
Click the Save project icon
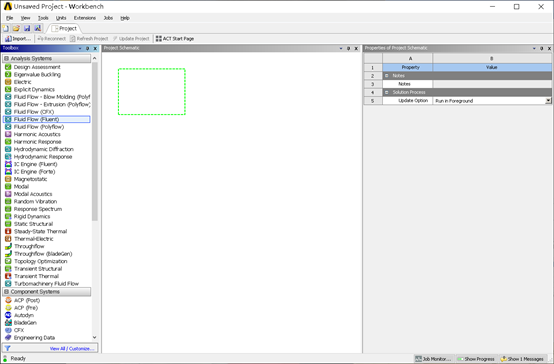(27, 28)
